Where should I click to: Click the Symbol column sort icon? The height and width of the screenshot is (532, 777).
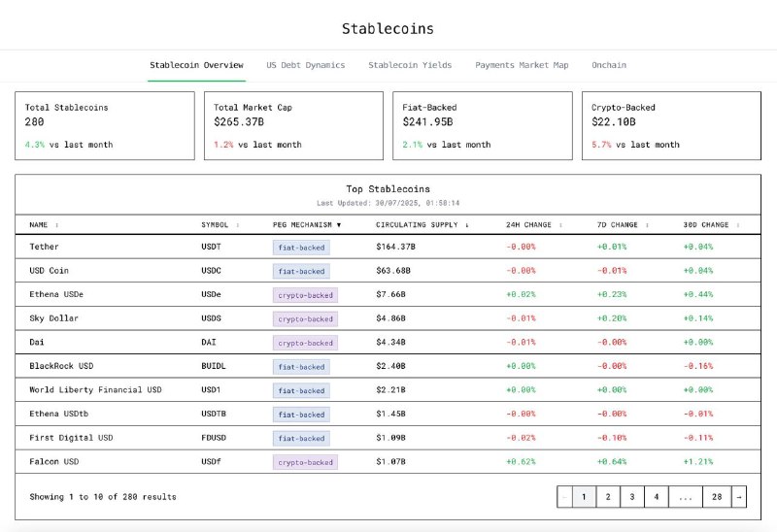(238, 224)
